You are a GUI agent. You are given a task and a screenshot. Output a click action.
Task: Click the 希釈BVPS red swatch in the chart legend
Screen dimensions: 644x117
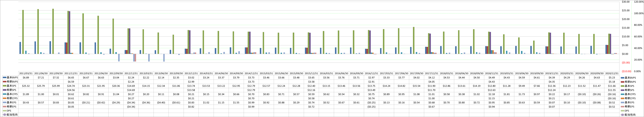pyautogui.click(x=623, y=82)
